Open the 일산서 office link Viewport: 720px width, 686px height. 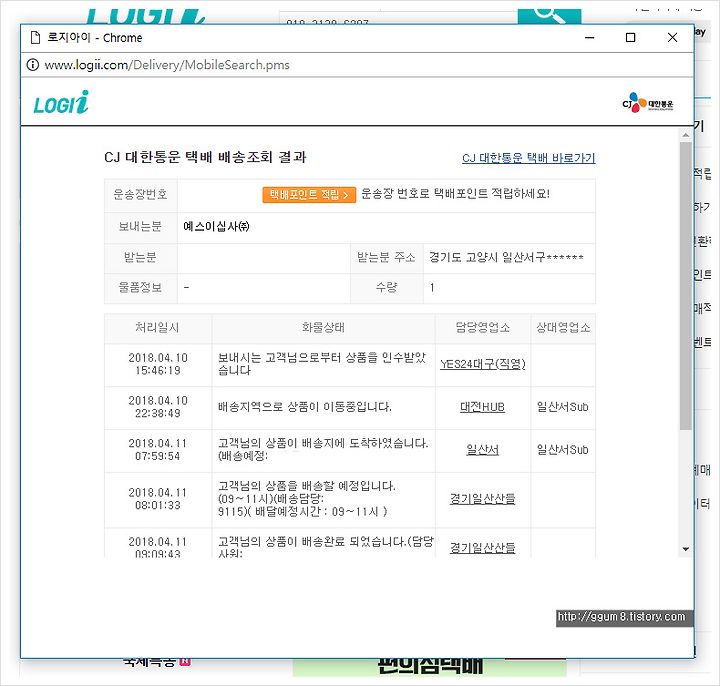482,450
